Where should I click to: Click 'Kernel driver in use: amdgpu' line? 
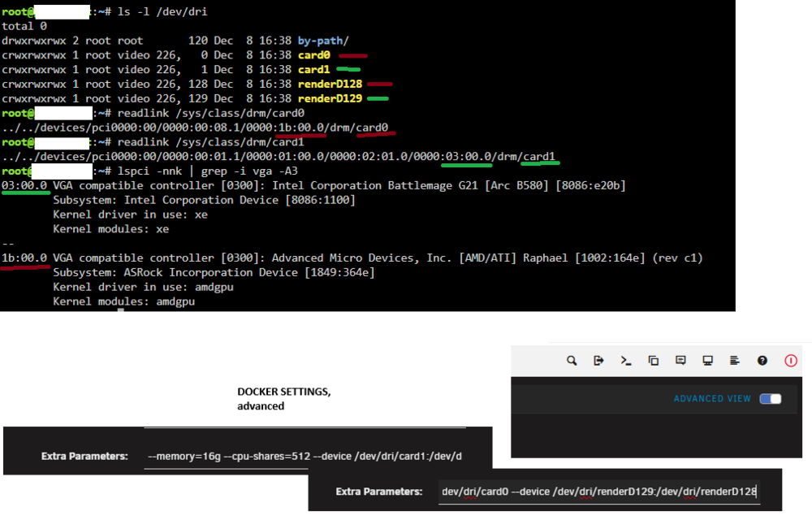tap(143, 287)
